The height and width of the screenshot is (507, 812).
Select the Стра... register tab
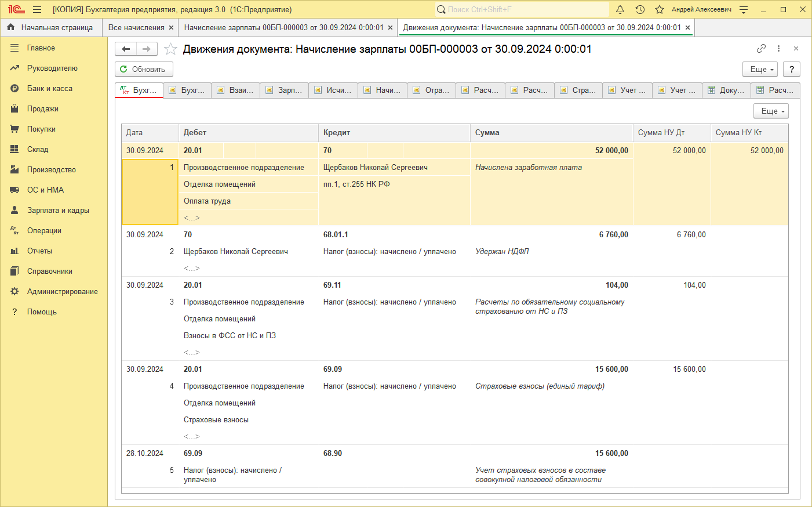point(578,90)
